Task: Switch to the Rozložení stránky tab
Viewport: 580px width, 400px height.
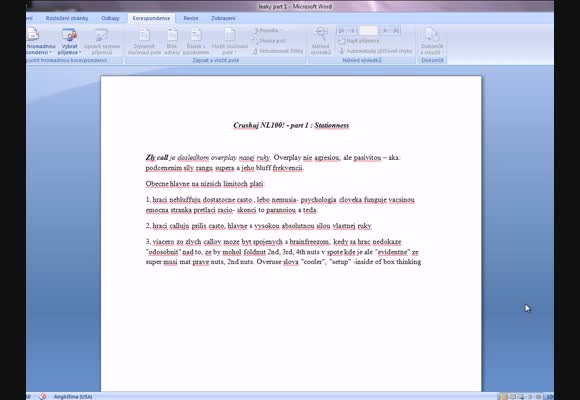Action: coord(67,18)
